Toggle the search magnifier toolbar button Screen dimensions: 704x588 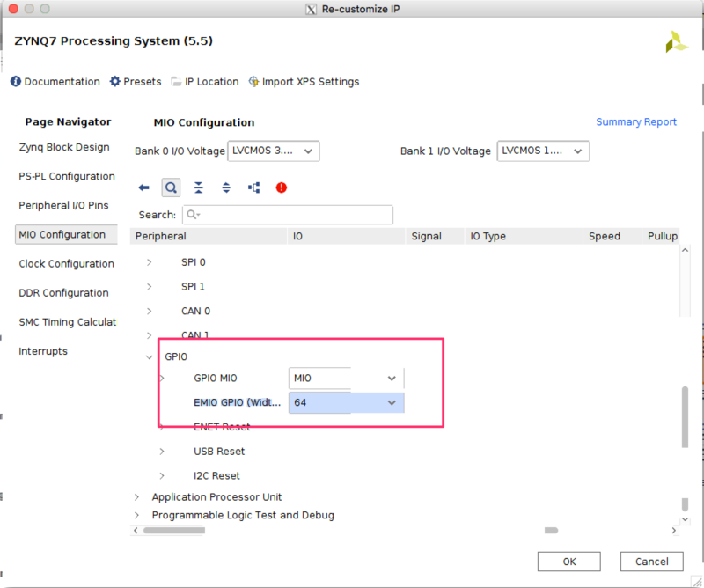tap(171, 187)
